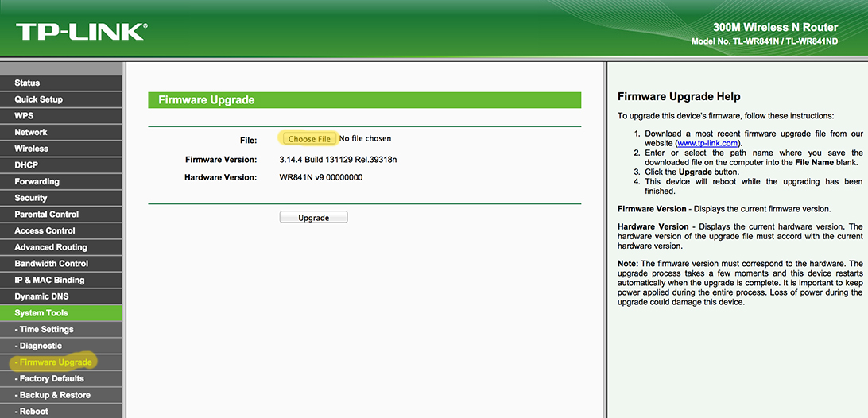This screenshot has height=418, width=868.
Task: Go to Quick Setup
Action: (38, 99)
